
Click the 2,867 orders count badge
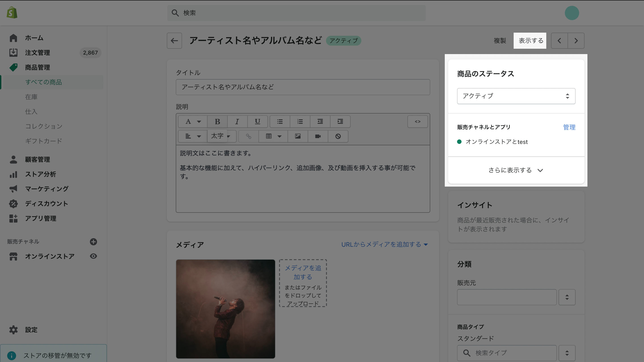tap(90, 53)
